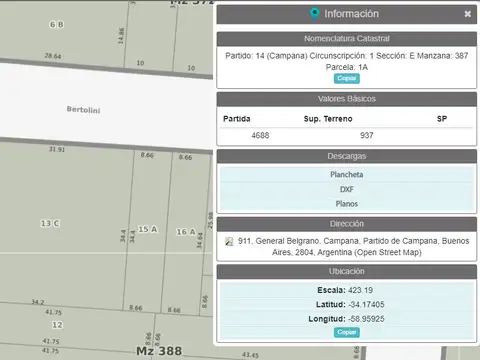Screen dimensions: 480x360
Task: Click the 31.91 measurement label
Action: click(x=57, y=149)
